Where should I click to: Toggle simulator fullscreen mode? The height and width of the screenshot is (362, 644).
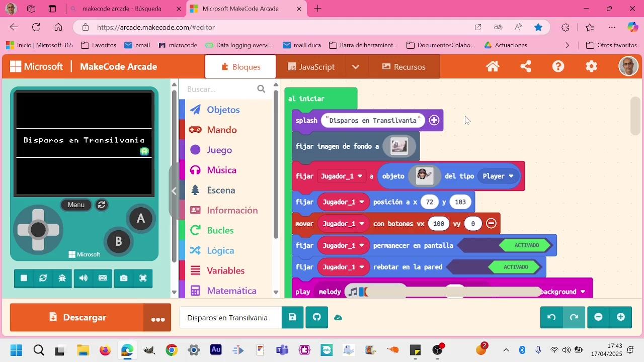[x=143, y=278]
